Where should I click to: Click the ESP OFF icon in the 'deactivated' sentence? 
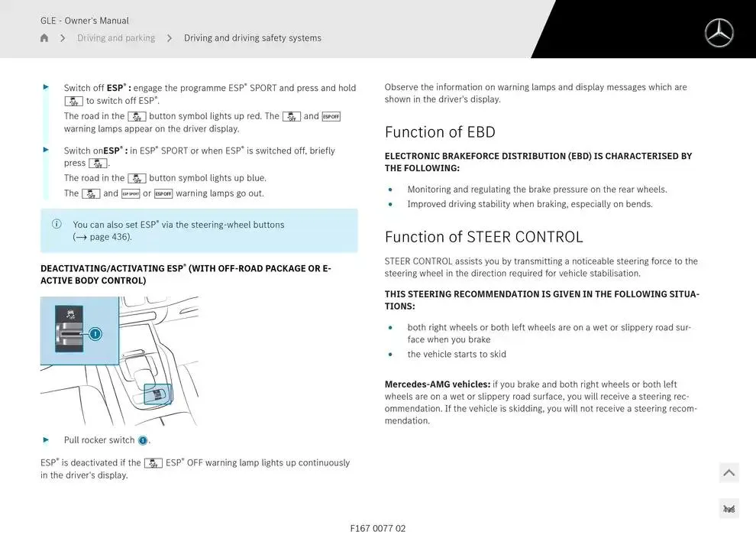coord(153,463)
